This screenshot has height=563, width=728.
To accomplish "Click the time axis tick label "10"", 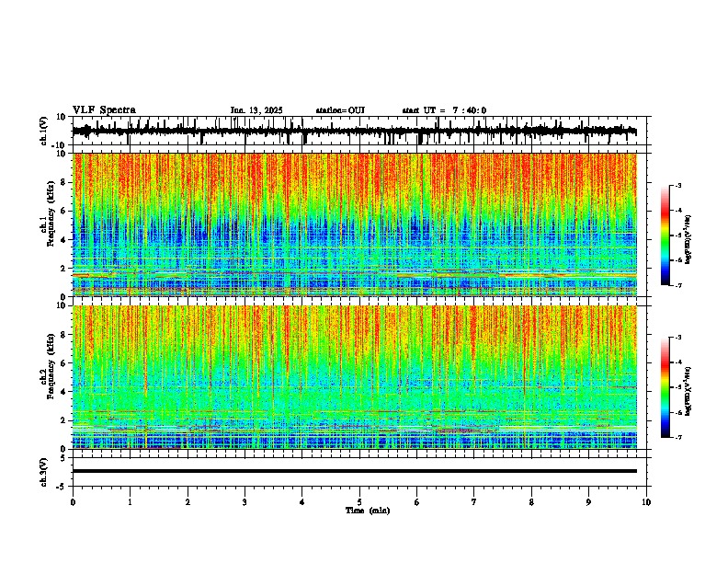I will (x=646, y=502).
